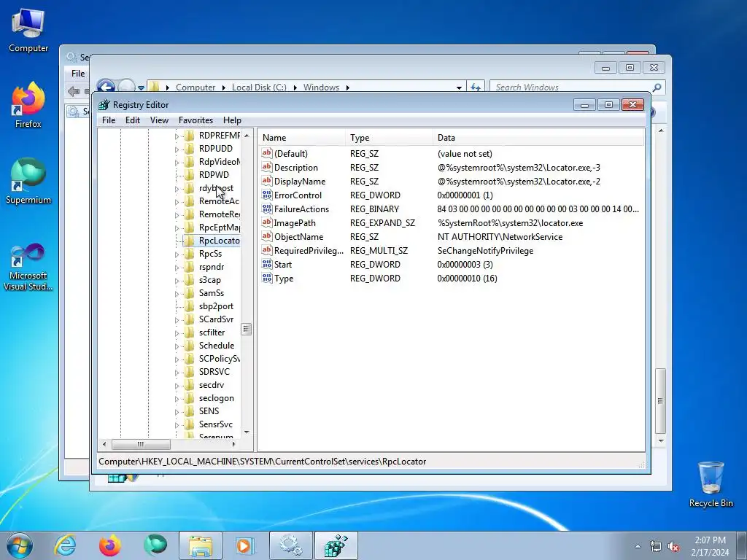This screenshot has width=747, height=560.
Task: Expand the RDPUDD tree node
Action: [177, 149]
